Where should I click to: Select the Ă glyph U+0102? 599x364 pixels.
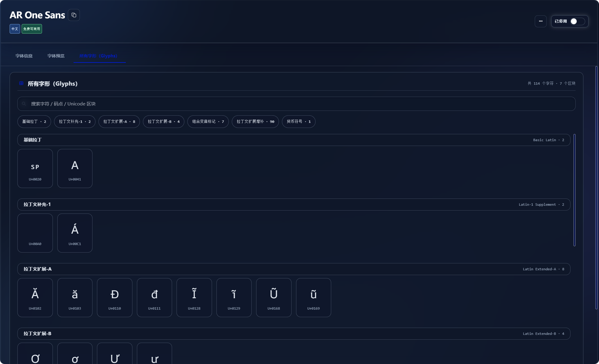[x=35, y=298]
